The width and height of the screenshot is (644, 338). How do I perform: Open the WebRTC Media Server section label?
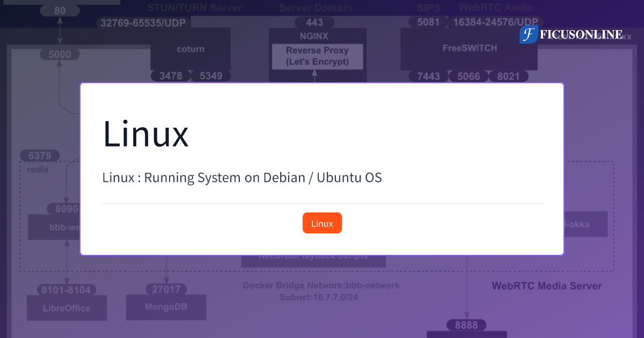[546, 286]
